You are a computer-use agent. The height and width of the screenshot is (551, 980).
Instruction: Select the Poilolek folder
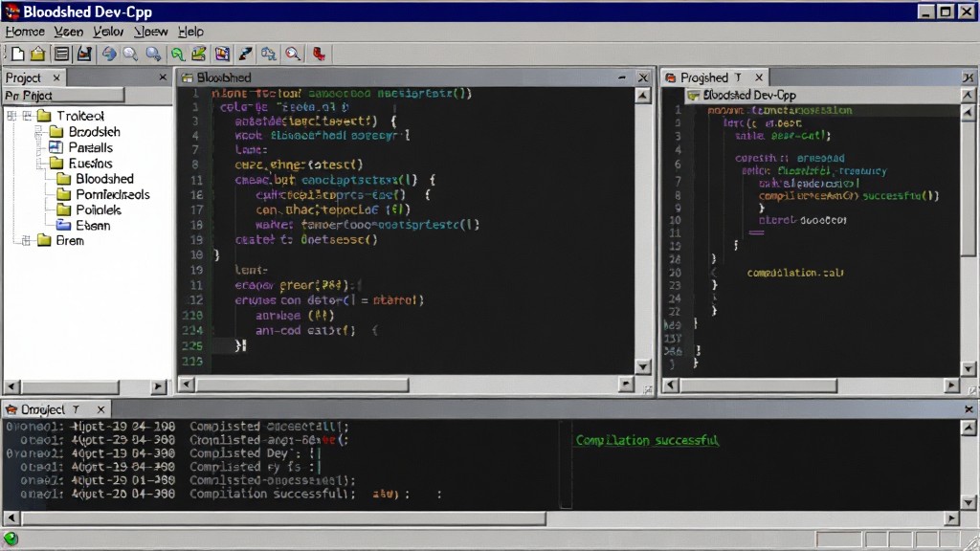tap(99, 209)
